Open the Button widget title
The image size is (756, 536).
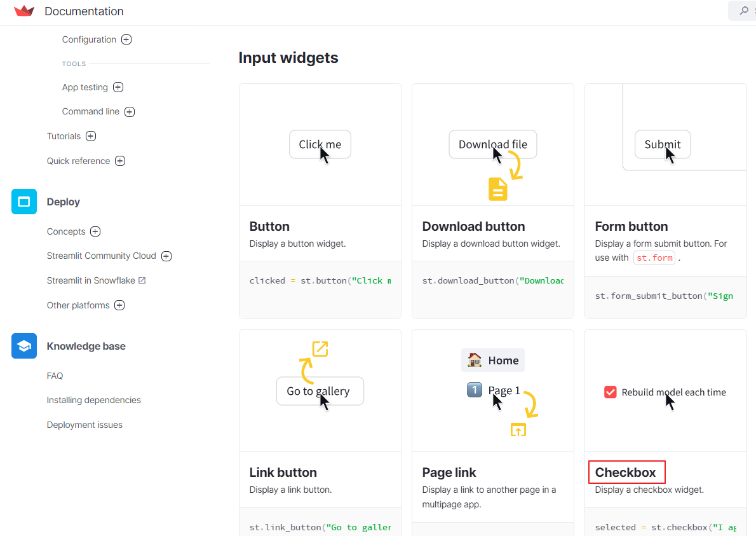tap(269, 226)
